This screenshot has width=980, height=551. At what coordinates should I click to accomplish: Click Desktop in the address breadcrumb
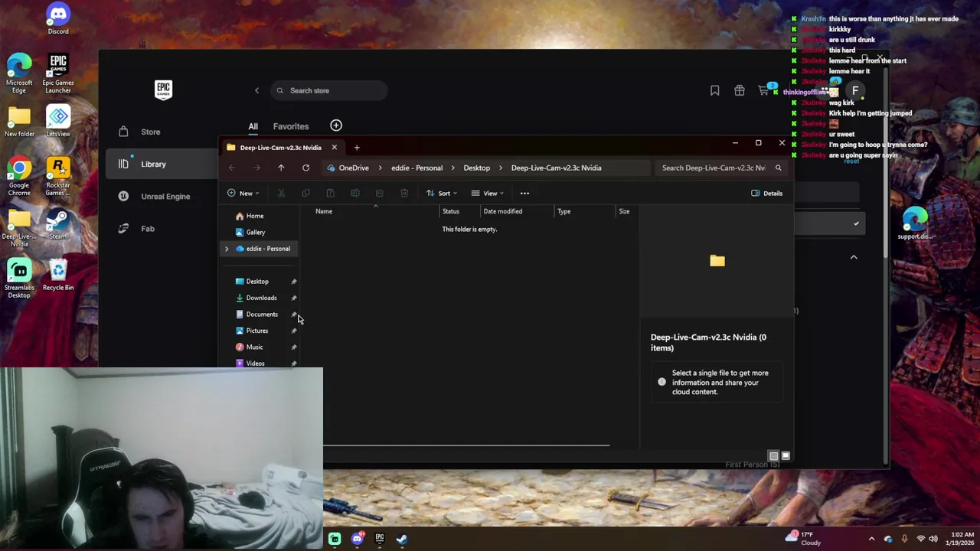coord(476,168)
